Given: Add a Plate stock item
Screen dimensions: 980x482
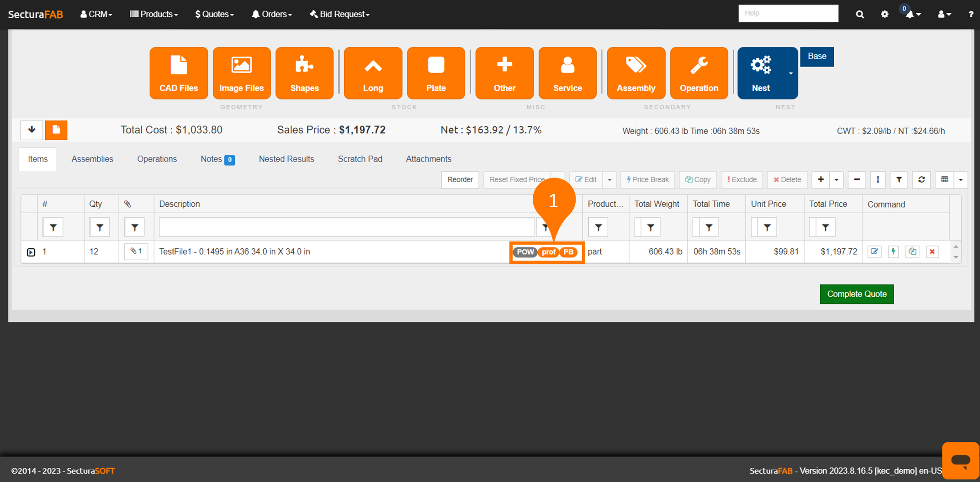Looking at the screenshot, I should click(436, 73).
